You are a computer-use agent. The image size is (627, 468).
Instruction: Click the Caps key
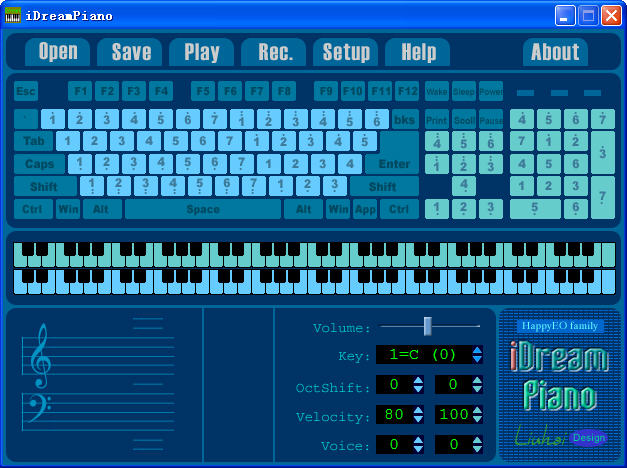39,164
